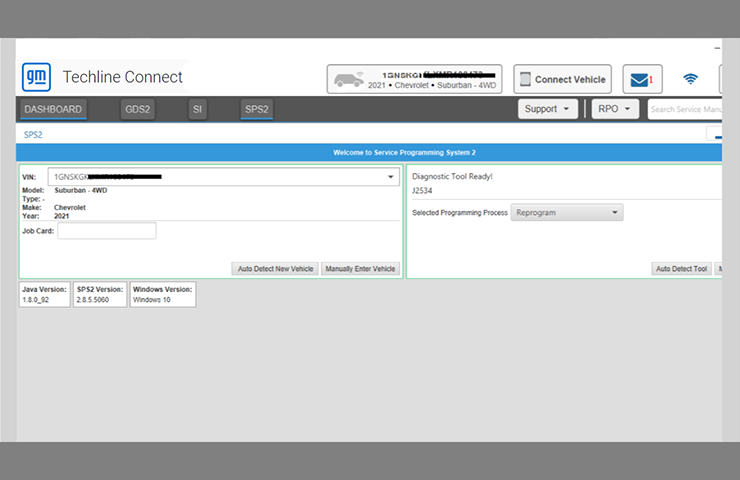Click the GM logo icon

36,77
